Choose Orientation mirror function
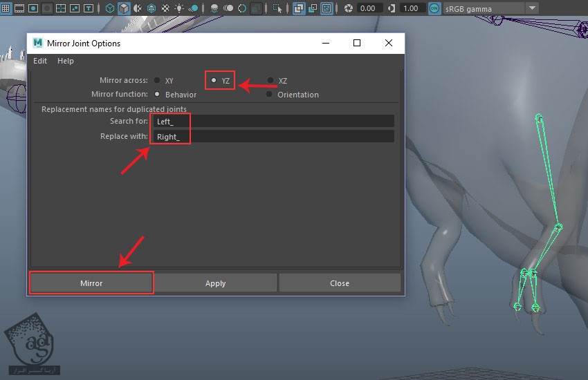The image size is (588, 380). coord(270,95)
